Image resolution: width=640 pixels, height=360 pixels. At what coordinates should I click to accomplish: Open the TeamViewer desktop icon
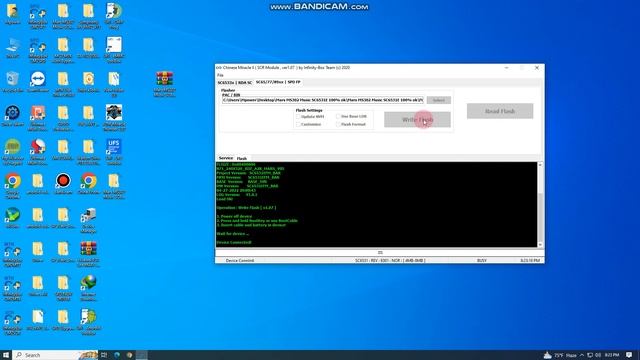[38, 82]
